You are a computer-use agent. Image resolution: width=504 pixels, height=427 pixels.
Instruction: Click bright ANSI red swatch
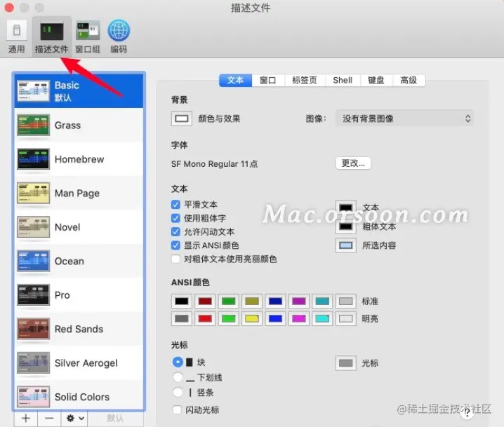[x=205, y=319]
